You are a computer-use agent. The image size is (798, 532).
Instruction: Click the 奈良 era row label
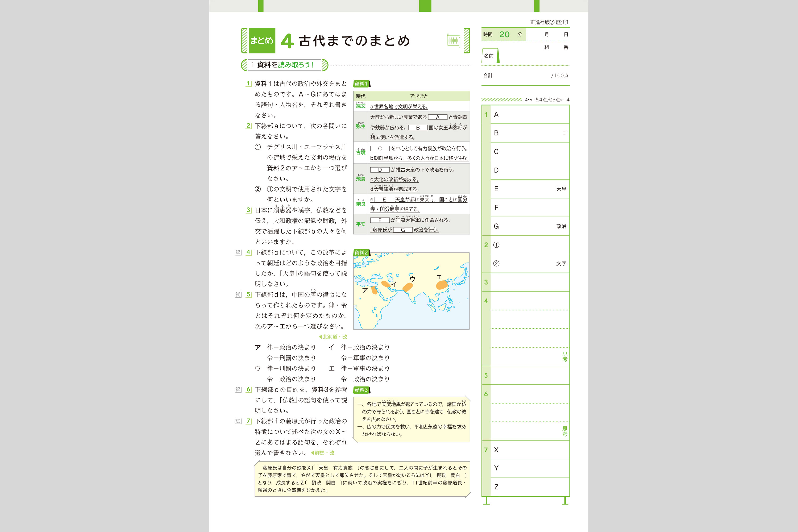(361, 203)
